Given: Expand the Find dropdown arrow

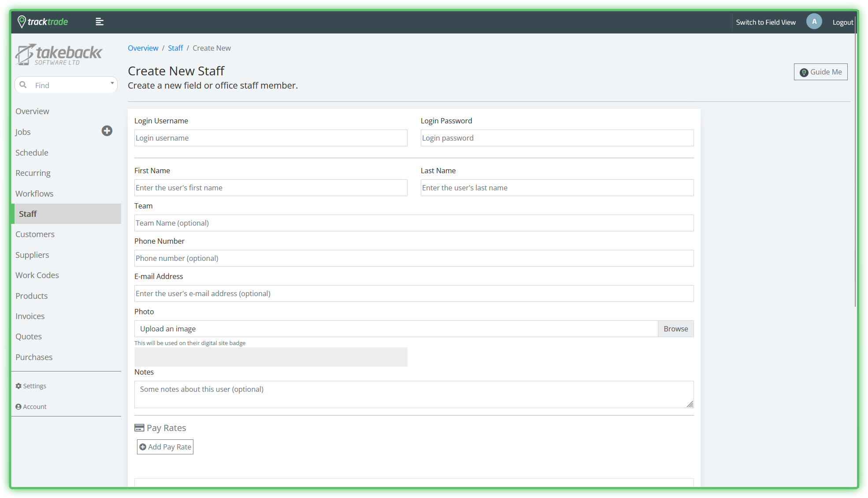Looking at the screenshot, I should (112, 83).
